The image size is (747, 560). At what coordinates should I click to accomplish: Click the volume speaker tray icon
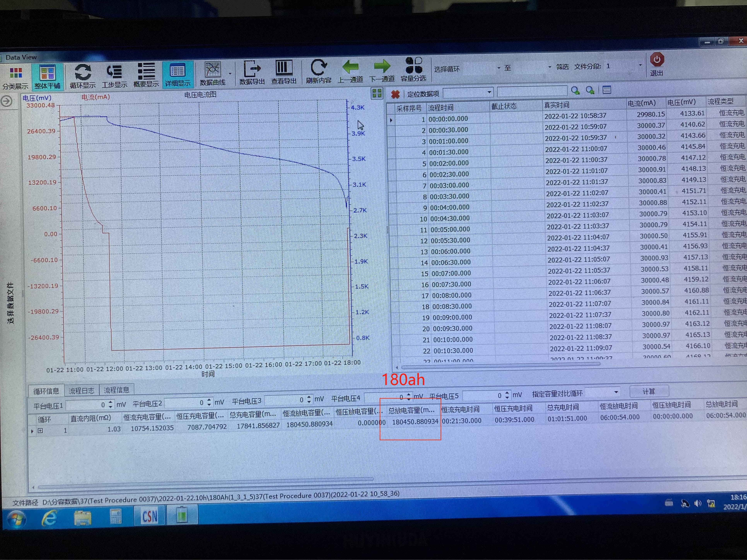tap(697, 504)
